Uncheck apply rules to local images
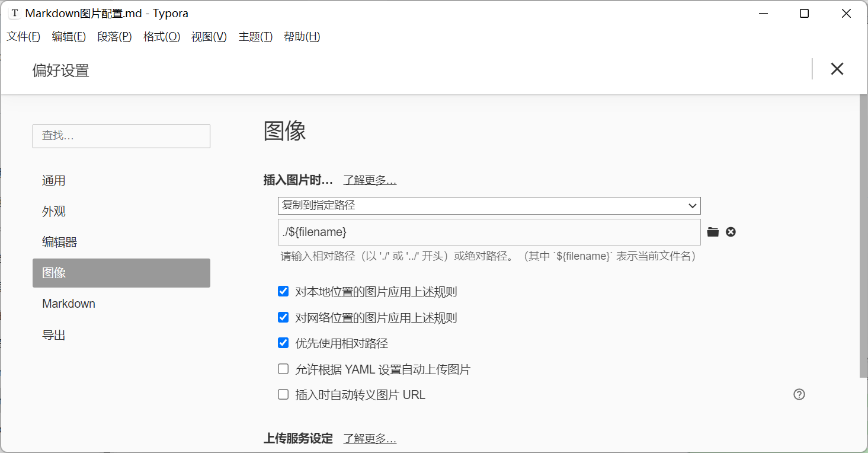The height and width of the screenshot is (453, 868). click(283, 291)
